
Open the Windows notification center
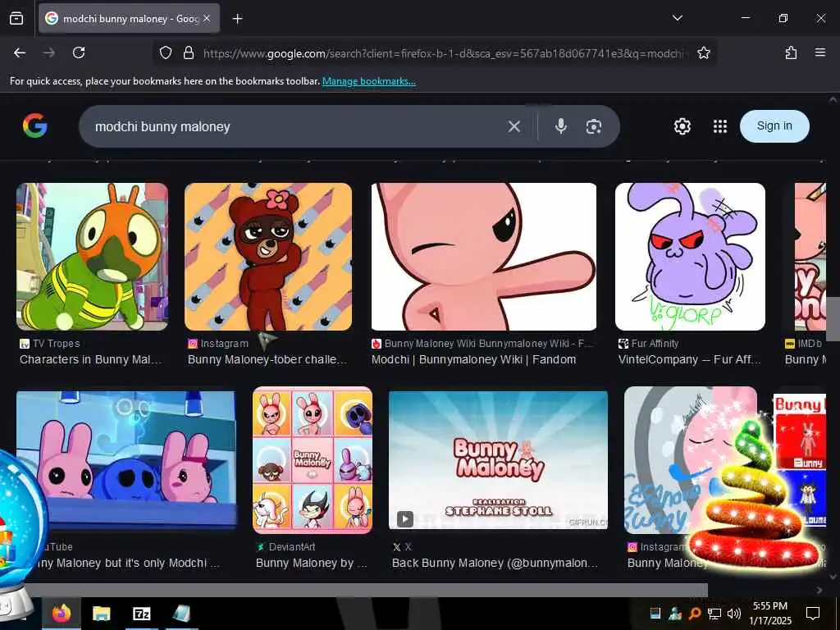coord(813,613)
